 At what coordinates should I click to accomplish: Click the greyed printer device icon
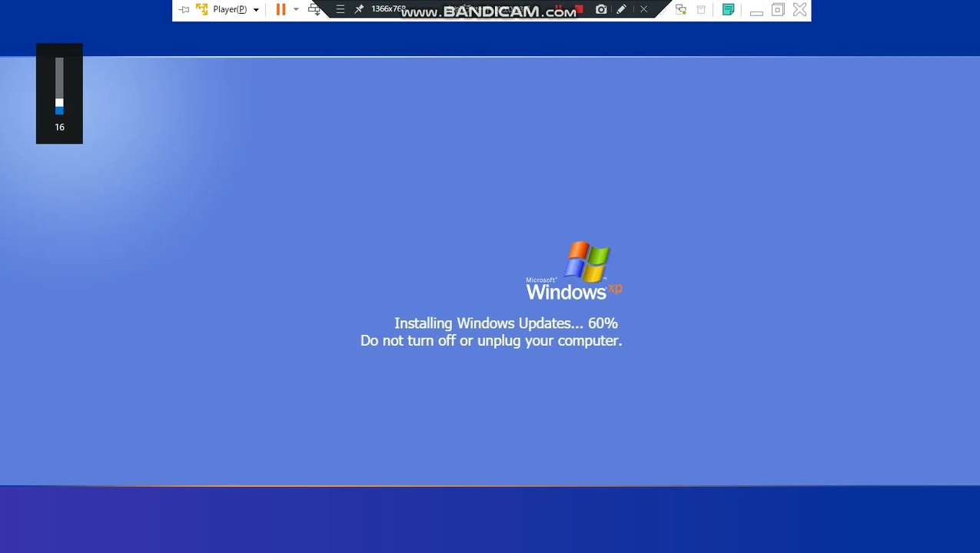[x=701, y=9]
